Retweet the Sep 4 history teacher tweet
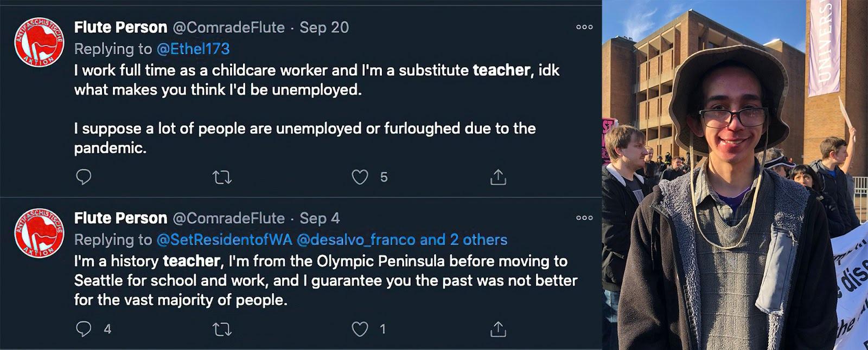This screenshot has width=868, height=350. (x=222, y=329)
